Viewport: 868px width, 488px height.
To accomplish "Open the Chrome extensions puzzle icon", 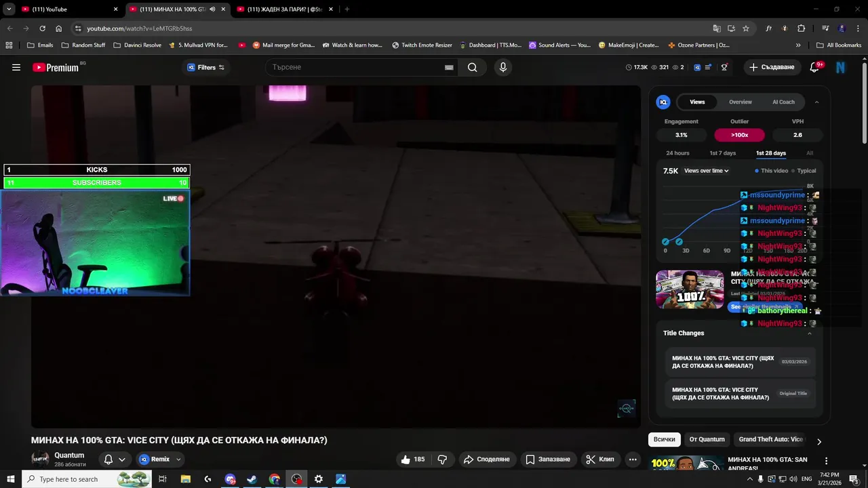I will click(x=801, y=28).
